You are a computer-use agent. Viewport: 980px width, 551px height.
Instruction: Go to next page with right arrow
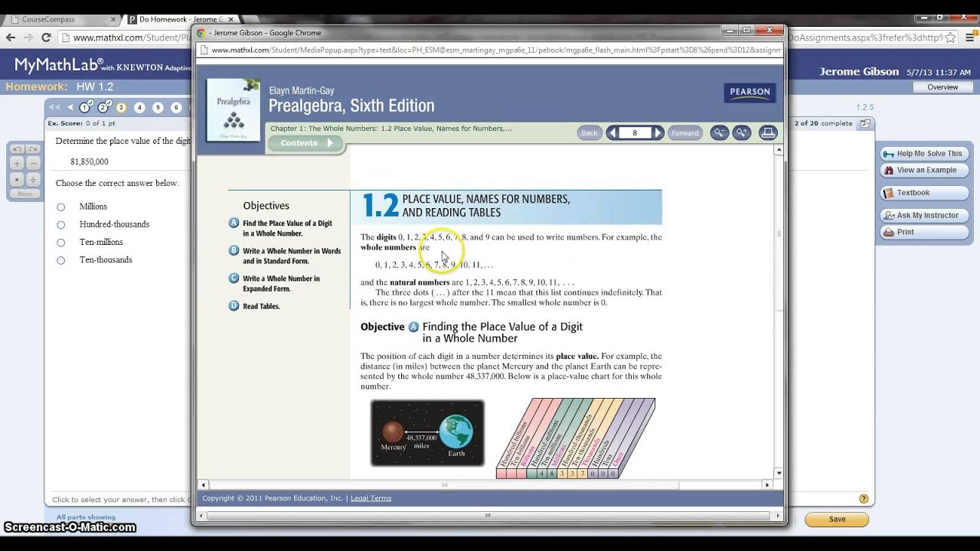pos(658,132)
